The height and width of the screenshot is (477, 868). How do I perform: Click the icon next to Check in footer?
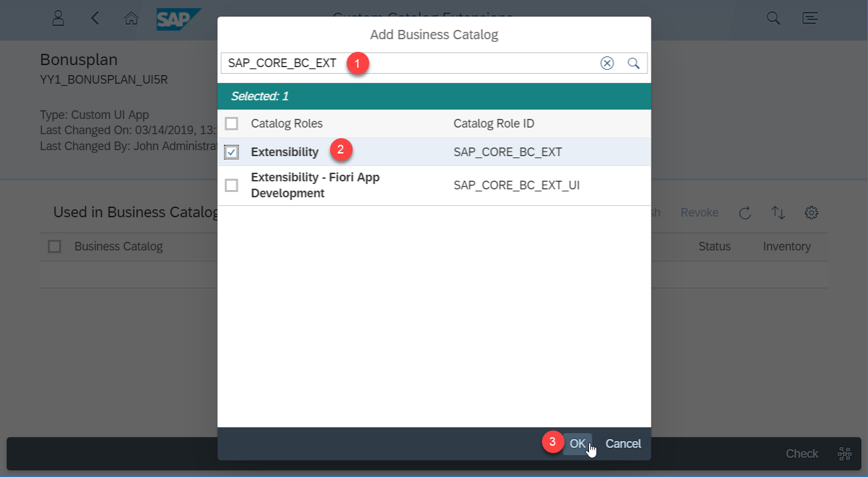pos(845,454)
